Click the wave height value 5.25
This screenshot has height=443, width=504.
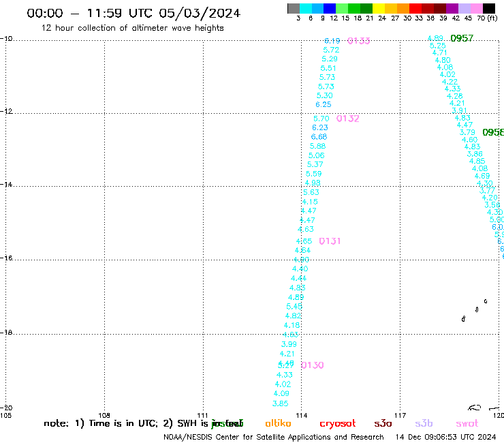(x=438, y=46)
